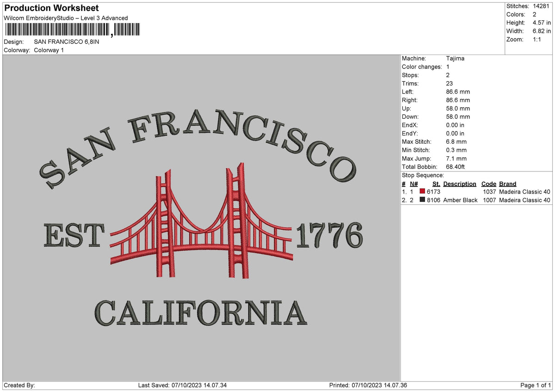Click thread code 1037
The image size is (555, 392).
(x=489, y=191)
